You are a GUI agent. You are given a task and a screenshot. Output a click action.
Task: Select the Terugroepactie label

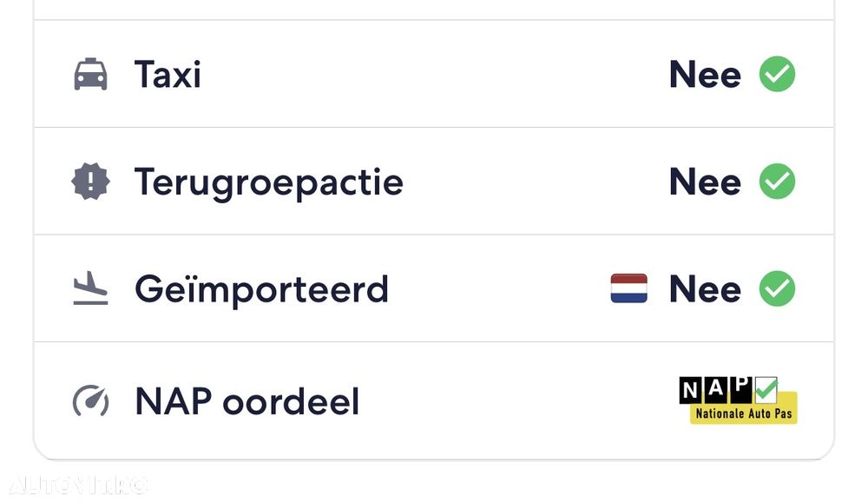[x=268, y=182]
